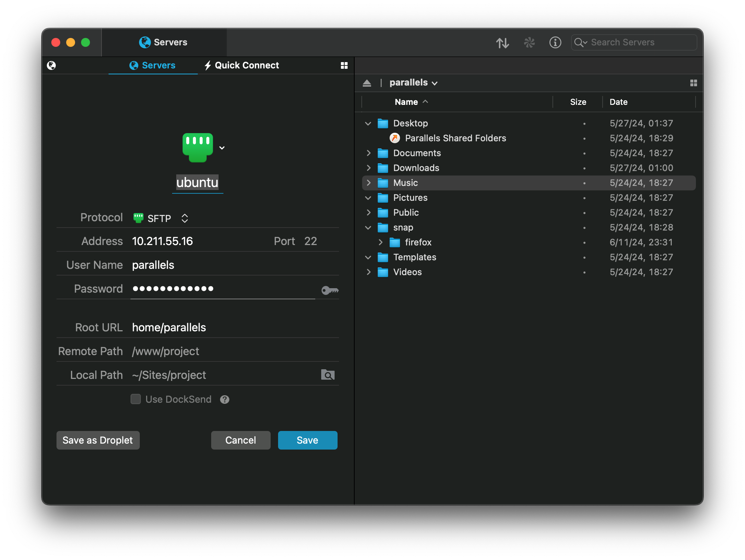Expand the Videos folder
The image size is (745, 560).
pyautogui.click(x=368, y=272)
